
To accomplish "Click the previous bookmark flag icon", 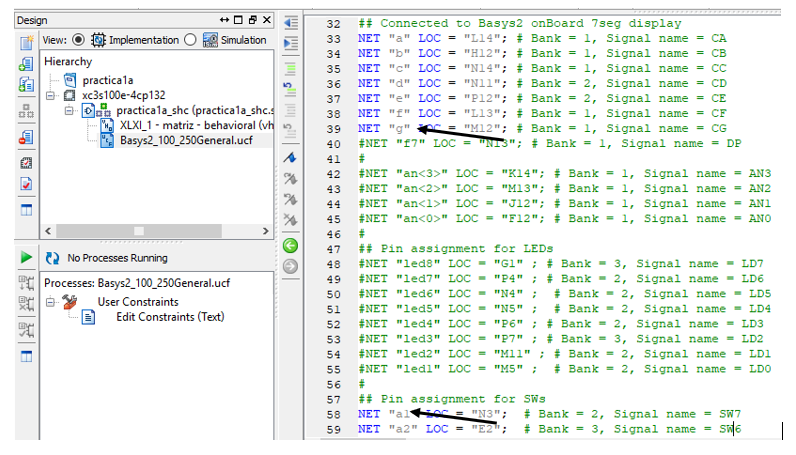I will [x=290, y=199].
